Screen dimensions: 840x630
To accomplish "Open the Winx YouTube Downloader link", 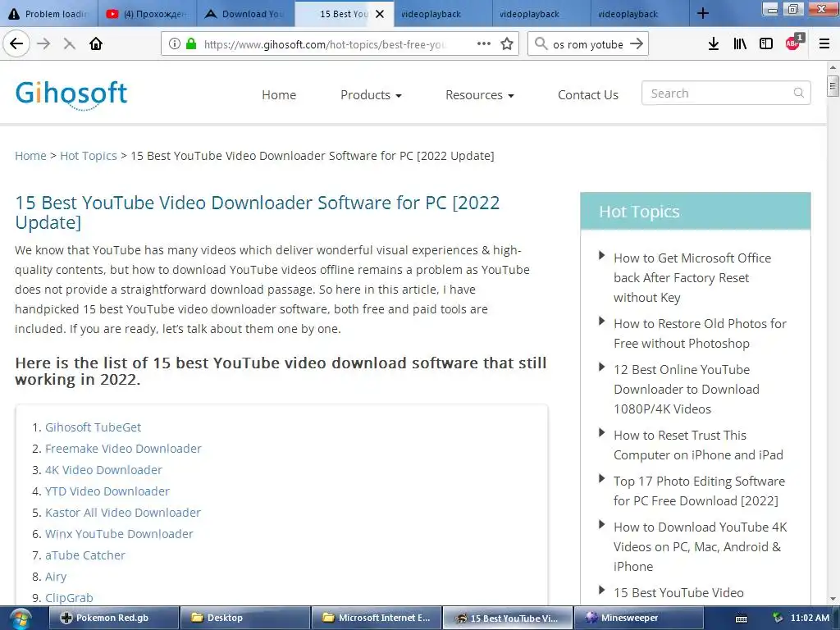I will [x=119, y=534].
